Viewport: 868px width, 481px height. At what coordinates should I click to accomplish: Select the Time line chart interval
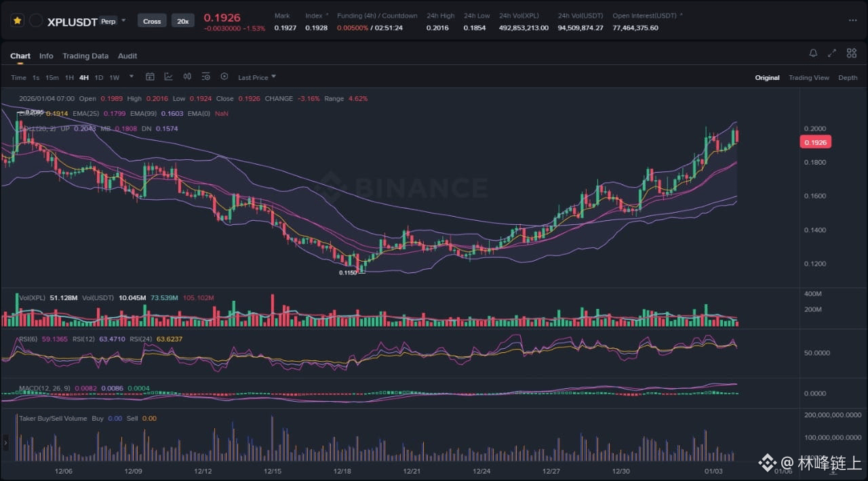click(x=18, y=78)
